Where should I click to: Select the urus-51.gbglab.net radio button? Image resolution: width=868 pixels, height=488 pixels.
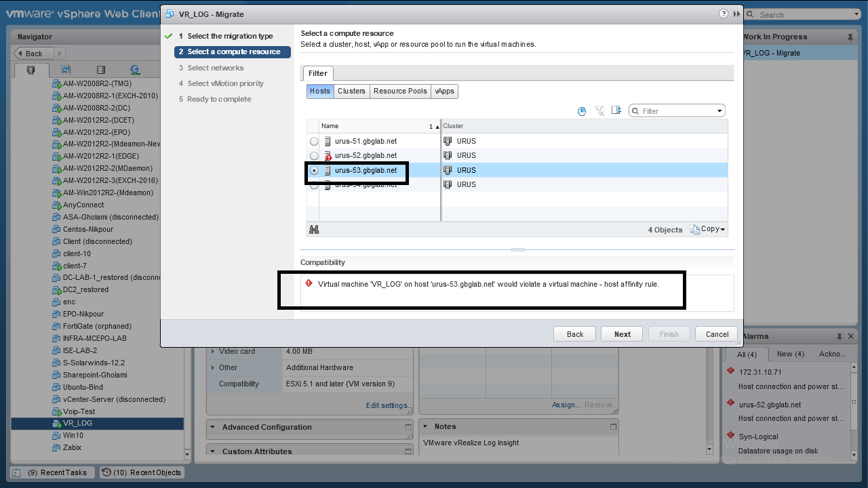coord(314,142)
